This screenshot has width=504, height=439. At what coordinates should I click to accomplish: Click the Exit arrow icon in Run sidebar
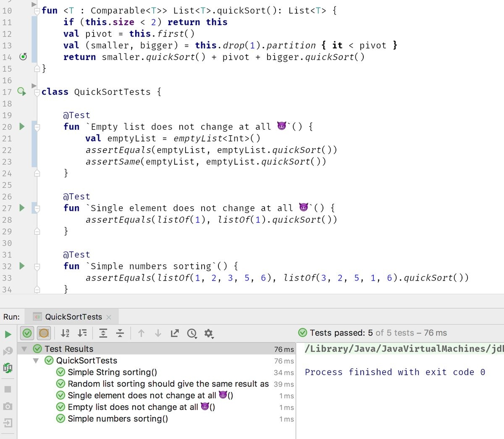point(8,423)
